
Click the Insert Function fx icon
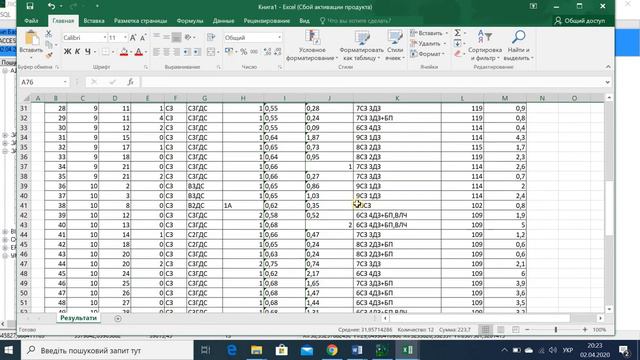coord(131,82)
